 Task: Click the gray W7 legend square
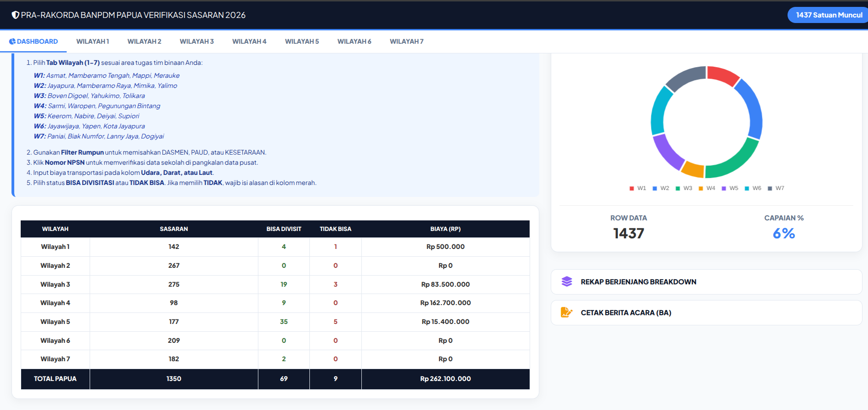(770, 188)
